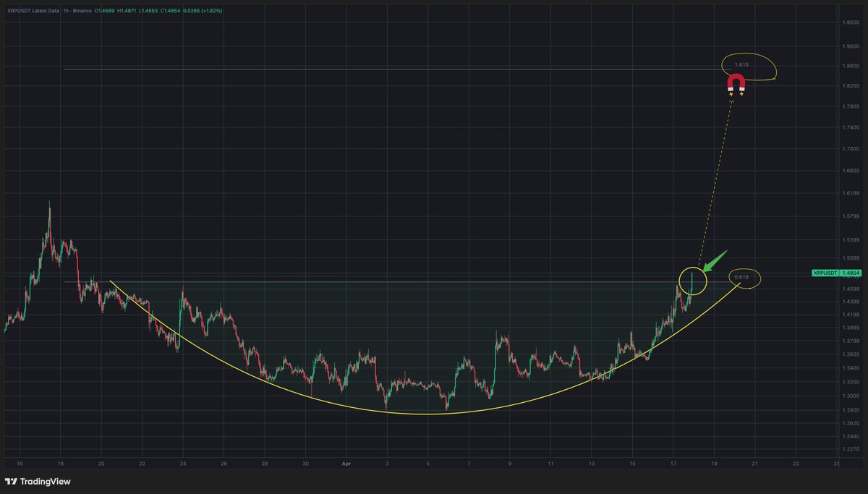The width and height of the screenshot is (868, 494).
Task: Click date label 22 on time axis
Action: [x=142, y=463]
